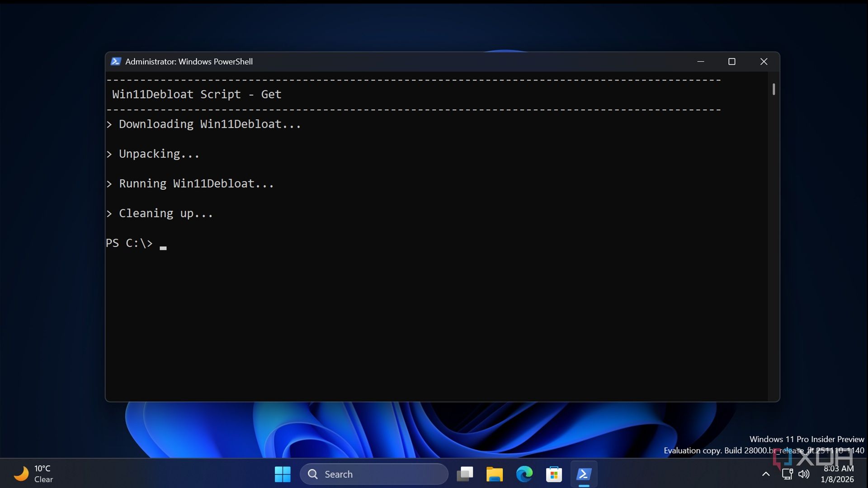Screen dimensions: 868x488
Task: Open Task View from the taskbar
Action: 465,474
